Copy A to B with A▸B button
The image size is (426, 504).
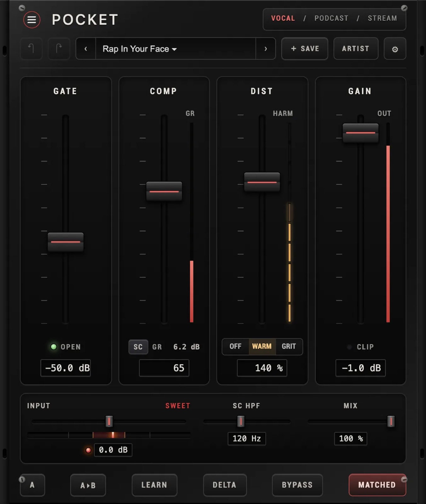click(88, 485)
